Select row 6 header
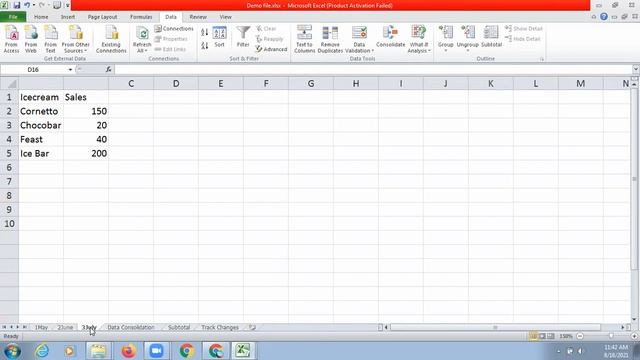This screenshot has width=640, height=360. [x=9, y=167]
